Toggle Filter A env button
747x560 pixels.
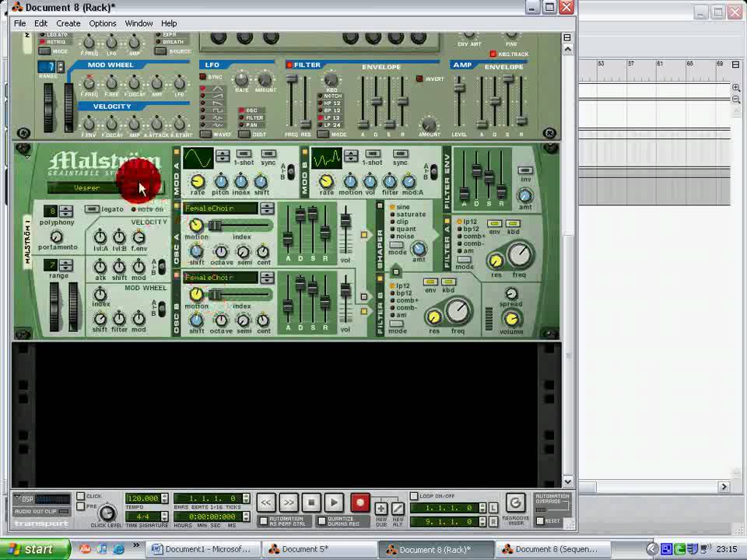(x=495, y=223)
